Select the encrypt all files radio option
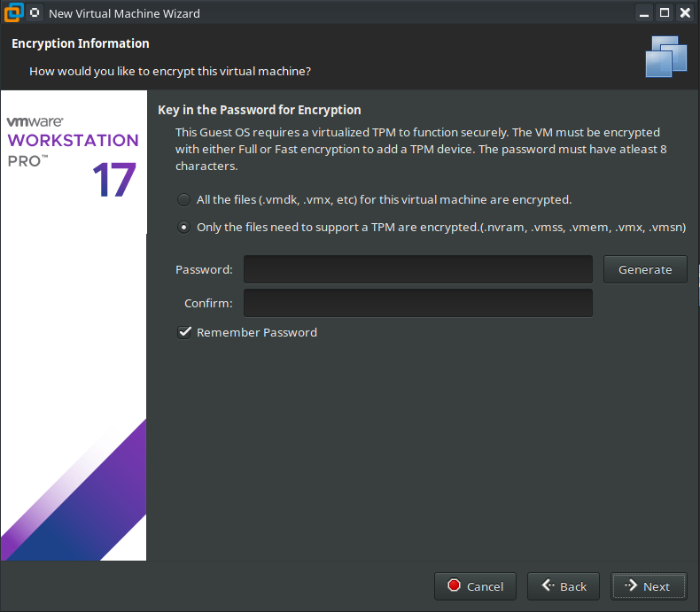The image size is (700, 612). (x=183, y=200)
